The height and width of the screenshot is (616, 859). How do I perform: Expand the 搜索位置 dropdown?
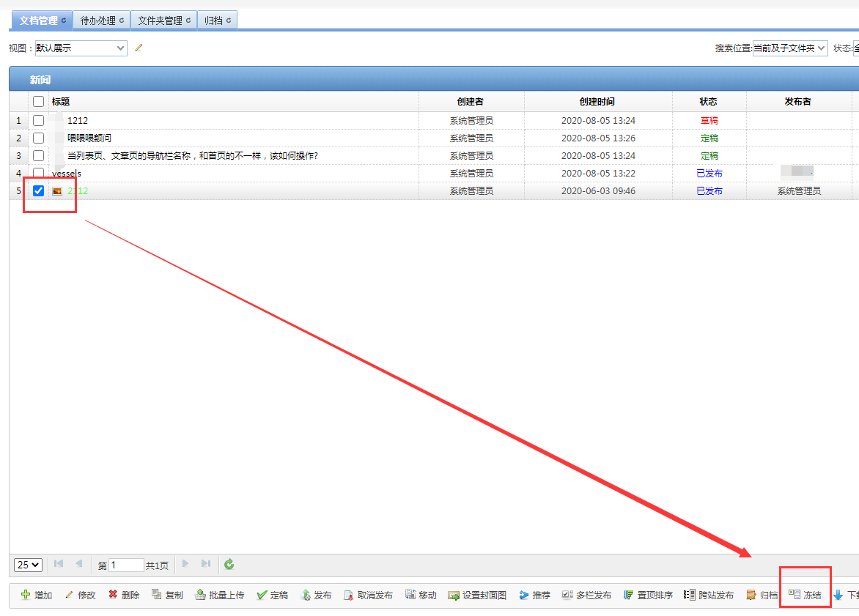click(789, 48)
